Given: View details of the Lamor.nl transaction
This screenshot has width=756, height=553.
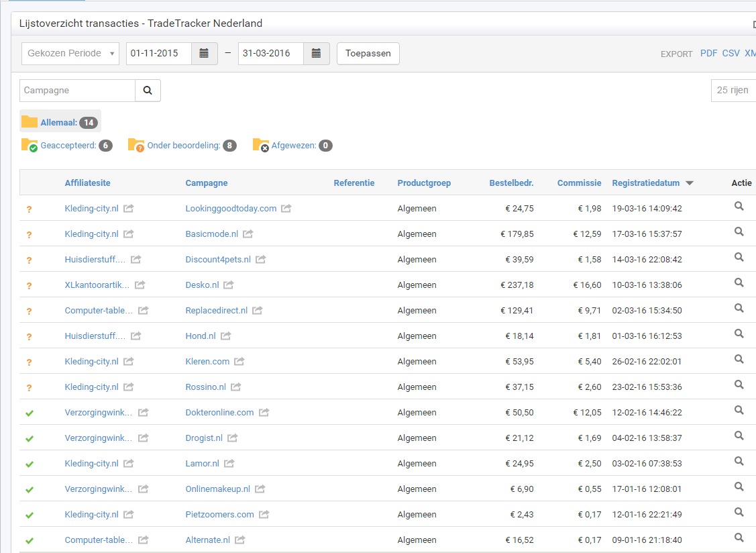Looking at the screenshot, I should (739, 462).
